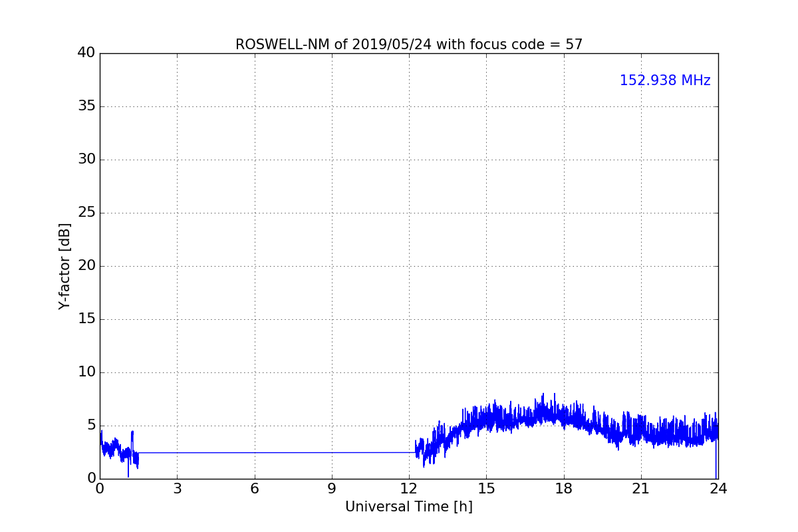Click the x-axis tick label '12'

pyautogui.click(x=409, y=489)
